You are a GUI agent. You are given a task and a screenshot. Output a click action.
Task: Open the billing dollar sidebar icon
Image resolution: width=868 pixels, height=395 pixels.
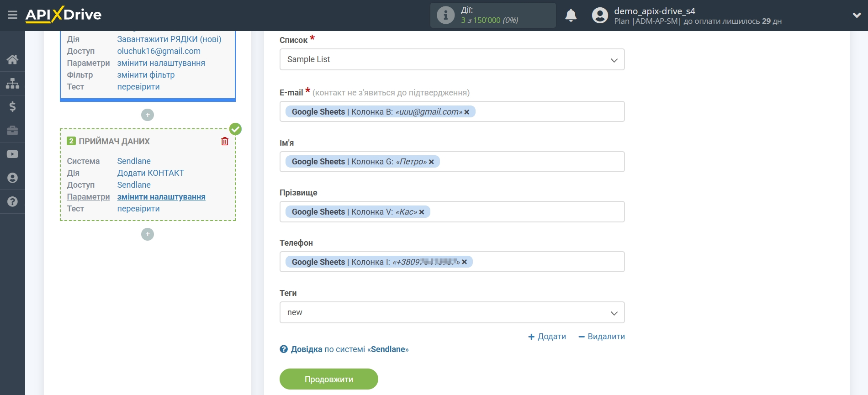(12, 107)
